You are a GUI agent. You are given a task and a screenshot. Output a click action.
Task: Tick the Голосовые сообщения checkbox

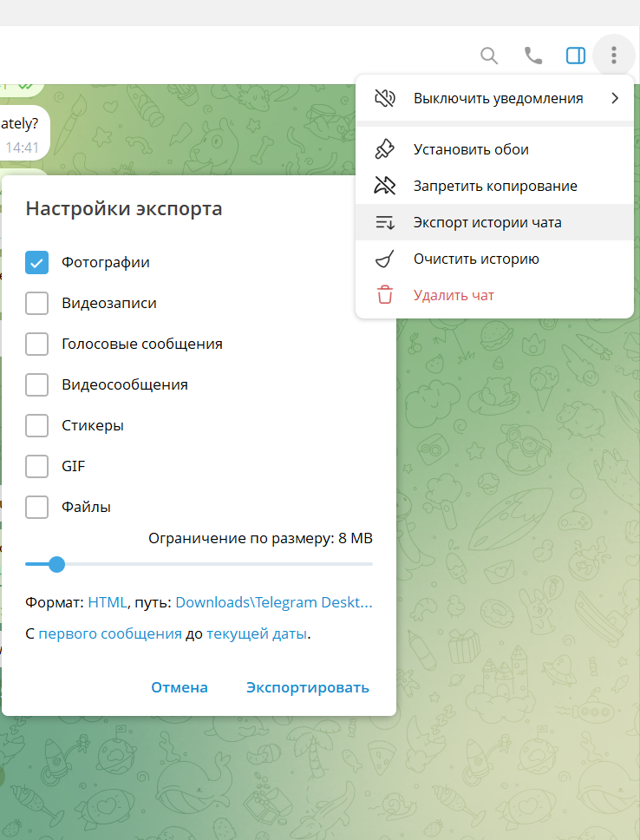[x=37, y=344]
